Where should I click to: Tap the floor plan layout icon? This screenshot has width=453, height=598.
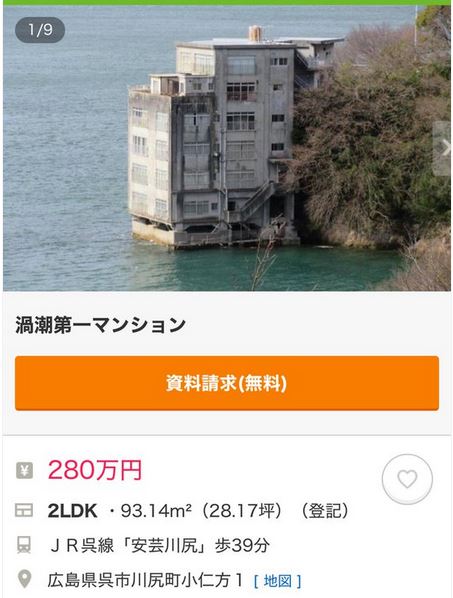click(x=24, y=510)
